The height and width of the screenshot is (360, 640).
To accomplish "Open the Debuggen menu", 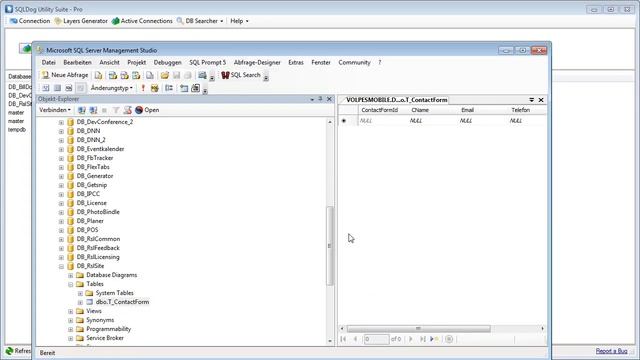I will 167,62.
